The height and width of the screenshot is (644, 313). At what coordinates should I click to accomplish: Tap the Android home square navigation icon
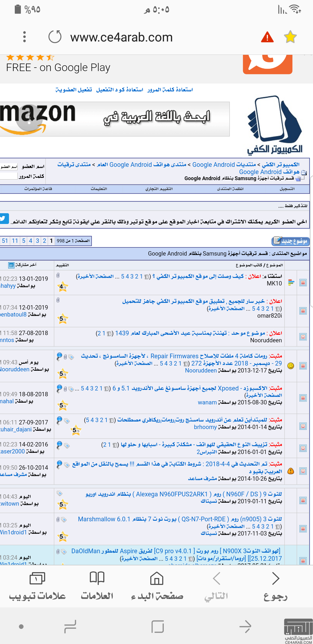[x=158, y=627]
